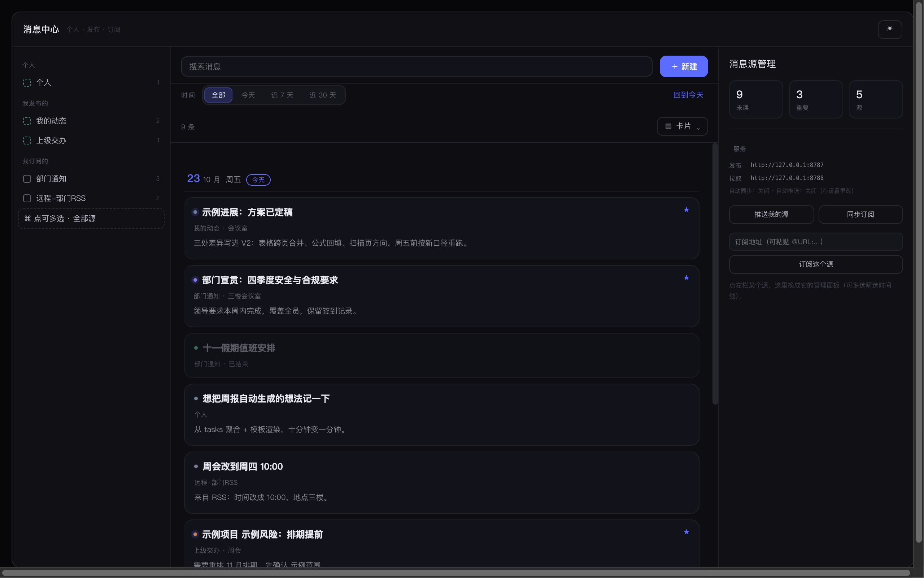Screen dimensions: 924x578
Task: Click the 3 重要 stat card
Action: [x=816, y=99]
